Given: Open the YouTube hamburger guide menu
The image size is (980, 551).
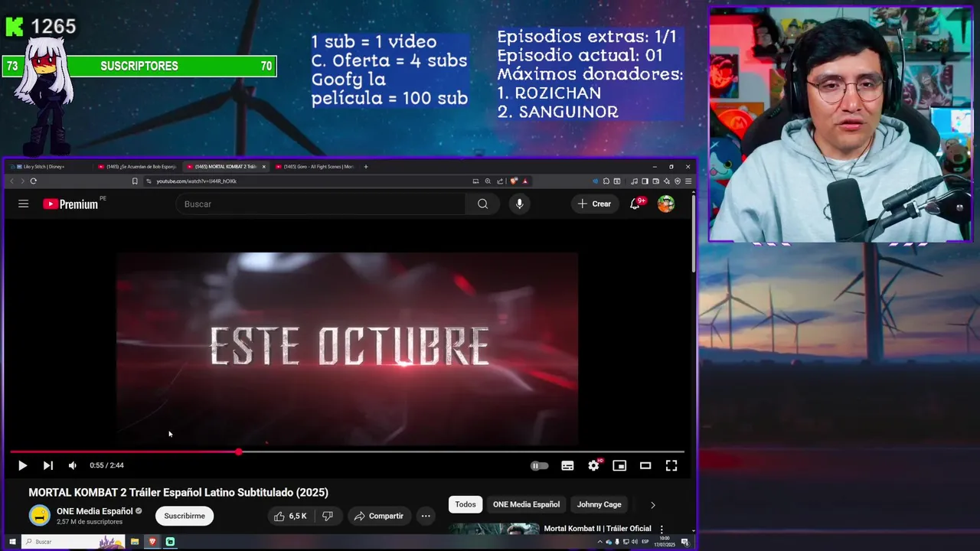Looking at the screenshot, I should click(24, 204).
